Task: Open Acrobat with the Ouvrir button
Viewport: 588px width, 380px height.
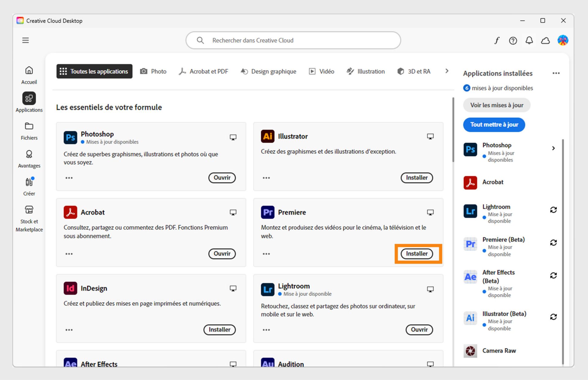Action: click(222, 254)
